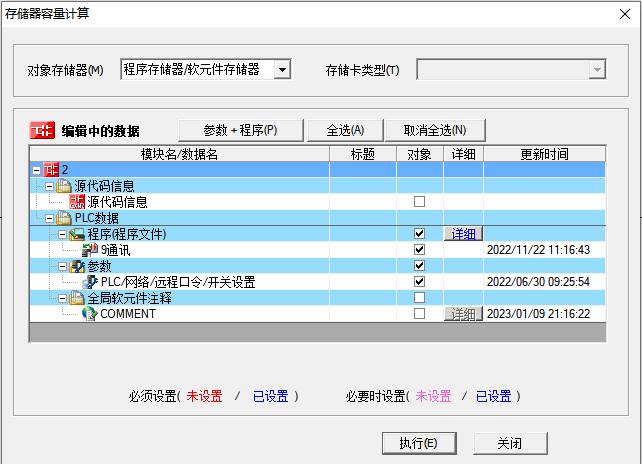The image size is (642, 464).
Task: Uncheck the 9通讯 object checkbox
Action: click(x=420, y=250)
